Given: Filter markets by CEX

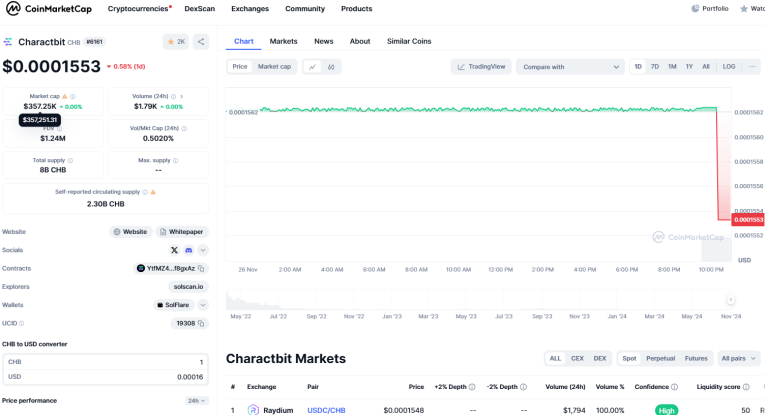Looking at the screenshot, I should [x=577, y=358].
